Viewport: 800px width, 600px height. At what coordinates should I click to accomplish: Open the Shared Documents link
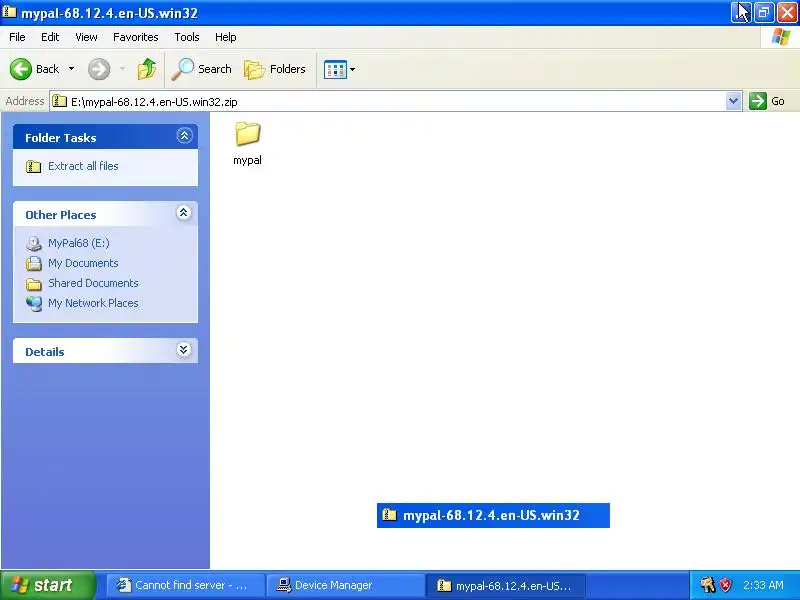pyautogui.click(x=93, y=283)
